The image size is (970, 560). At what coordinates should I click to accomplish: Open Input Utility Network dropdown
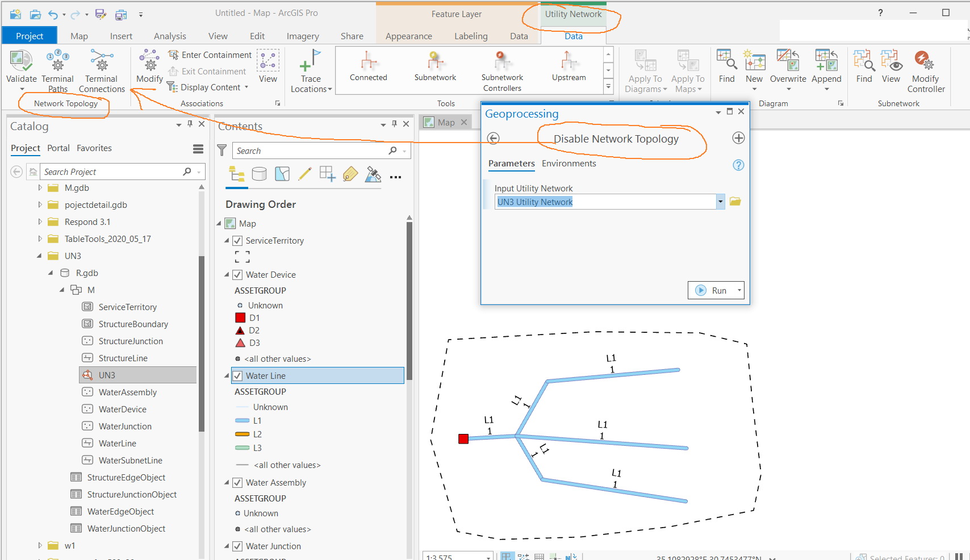(x=720, y=202)
